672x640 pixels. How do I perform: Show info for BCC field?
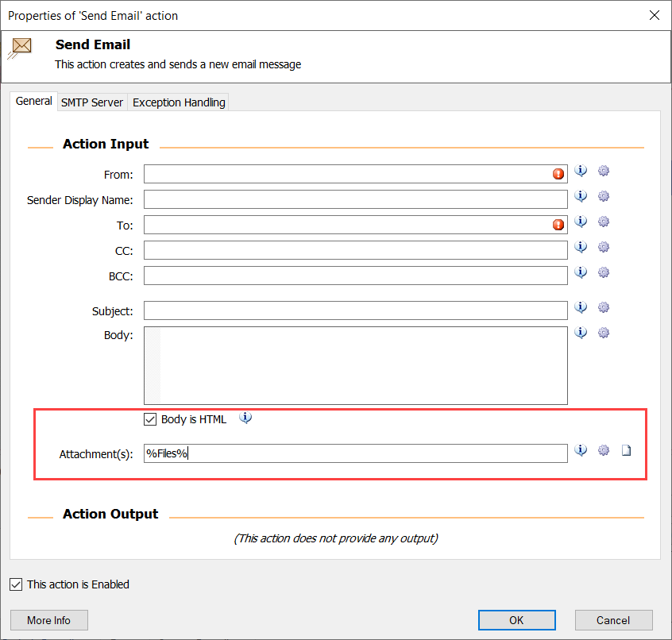coord(581,272)
